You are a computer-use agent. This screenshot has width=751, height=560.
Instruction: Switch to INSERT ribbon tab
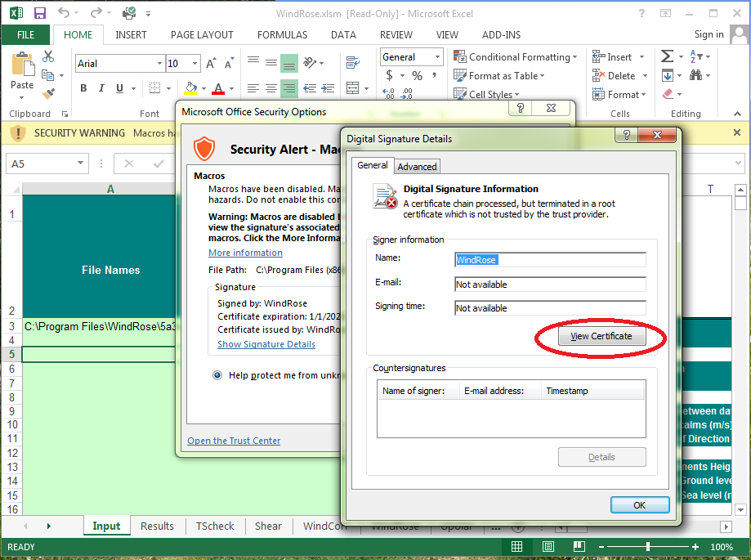click(131, 35)
